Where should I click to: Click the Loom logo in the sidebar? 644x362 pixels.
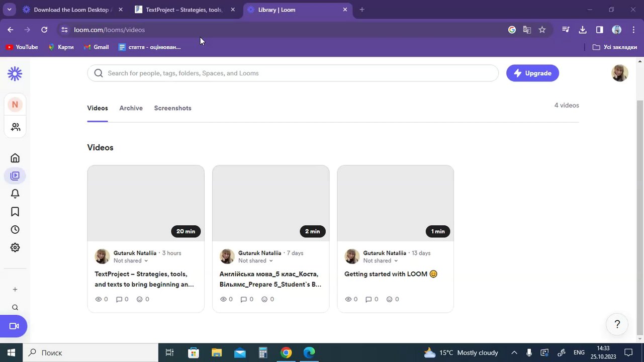[15, 74]
